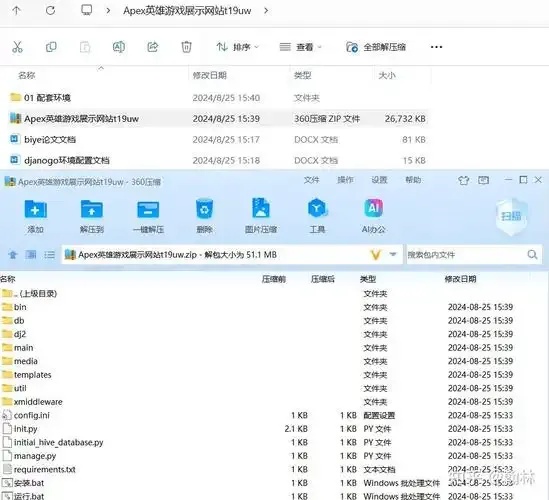Open the more options ellipsis menu

pyautogui.click(x=436, y=47)
